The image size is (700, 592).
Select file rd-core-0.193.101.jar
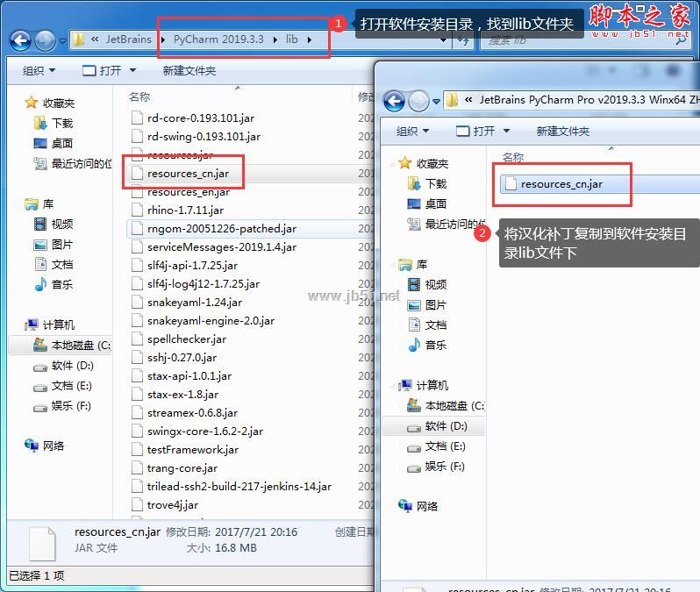click(193, 118)
